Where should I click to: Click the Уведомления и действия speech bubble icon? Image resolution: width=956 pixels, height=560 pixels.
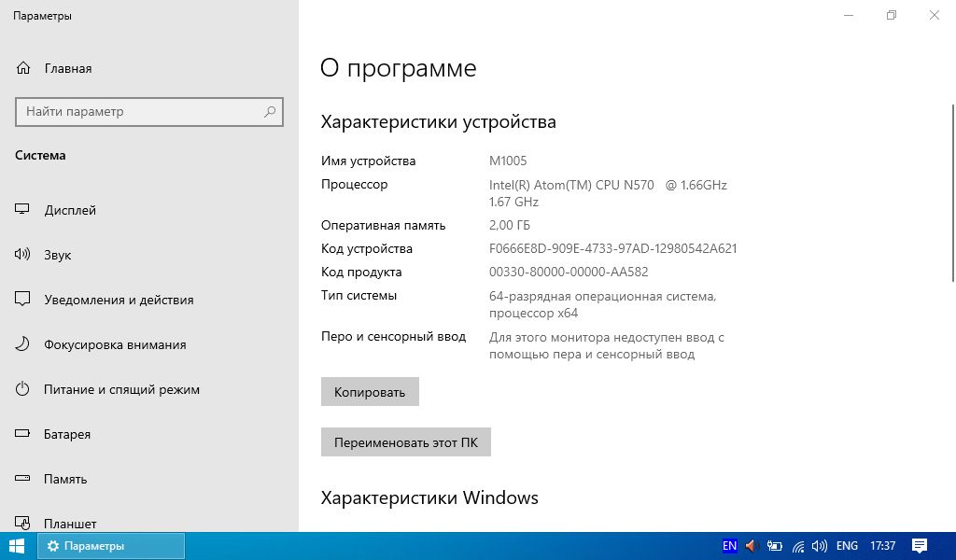[x=22, y=300]
